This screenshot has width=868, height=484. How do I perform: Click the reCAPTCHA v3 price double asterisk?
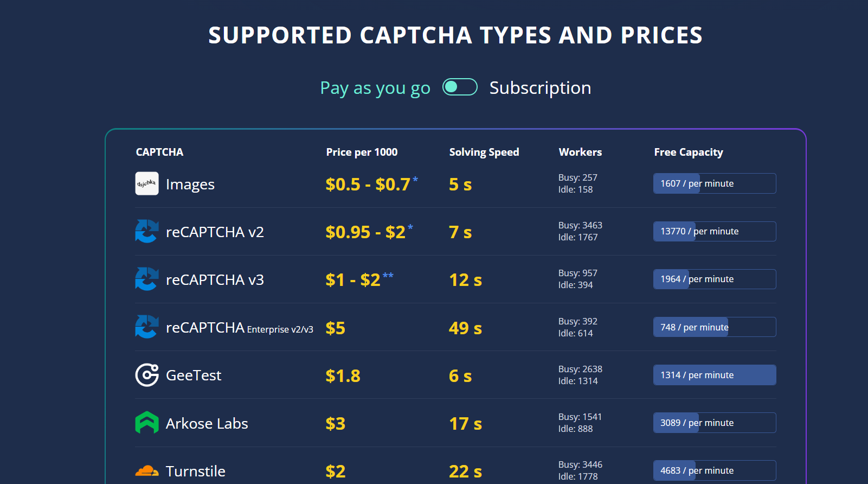(x=388, y=275)
